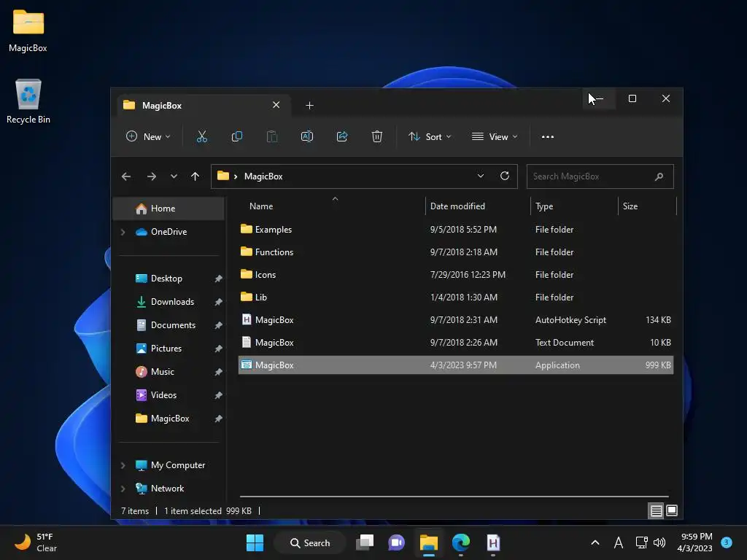
Task: Open Task View on the taskbar
Action: pyautogui.click(x=365, y=542)
